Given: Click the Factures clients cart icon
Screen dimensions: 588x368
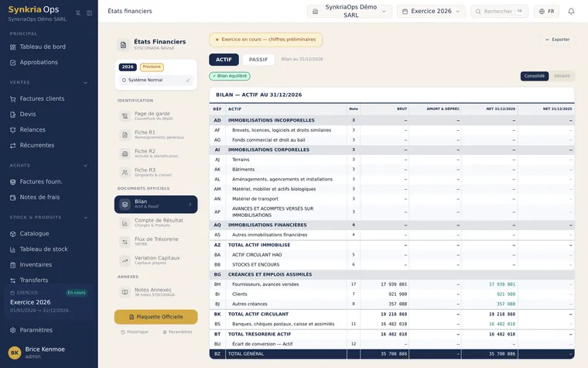Looking at the screenshot, I should (12, 99).
